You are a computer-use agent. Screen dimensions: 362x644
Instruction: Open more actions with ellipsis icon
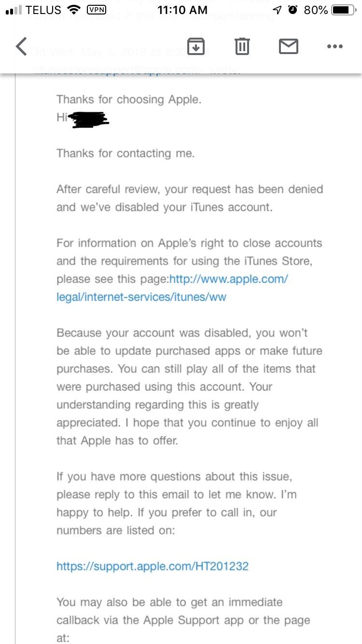coord(335,47)
